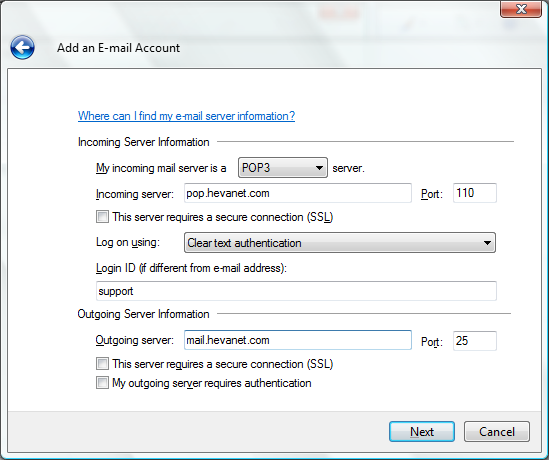Screen dimensions: 549x460
Task: Select the outgoing Port field showing 25
Action: click(475, 341)
